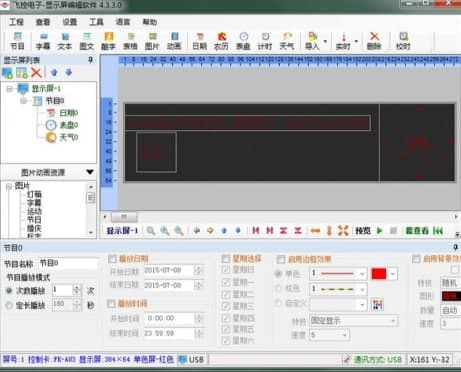The image size is (461, 372).
Task: Insert a 表盘 clock dial element
Action: tap(243, 41)
